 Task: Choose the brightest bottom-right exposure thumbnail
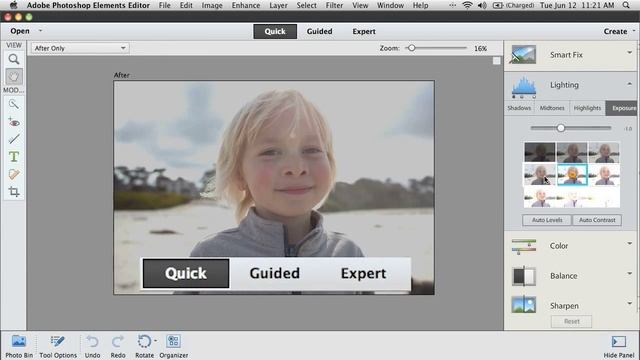point(604,197)
